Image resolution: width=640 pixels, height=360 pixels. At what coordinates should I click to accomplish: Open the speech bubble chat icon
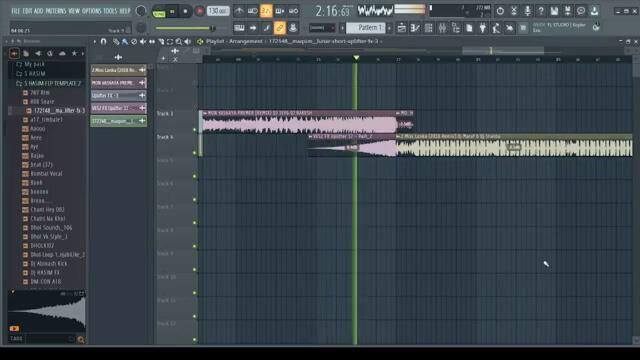tap(581, 11)
